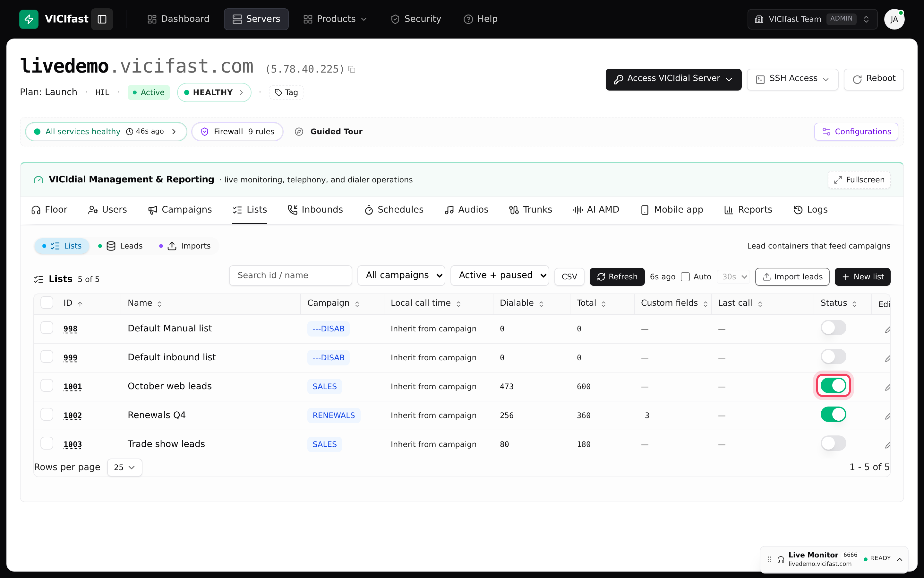Screen dimensions: 924x578
Task: Click the Live Monitor drag handle
Action: (769, 559)
